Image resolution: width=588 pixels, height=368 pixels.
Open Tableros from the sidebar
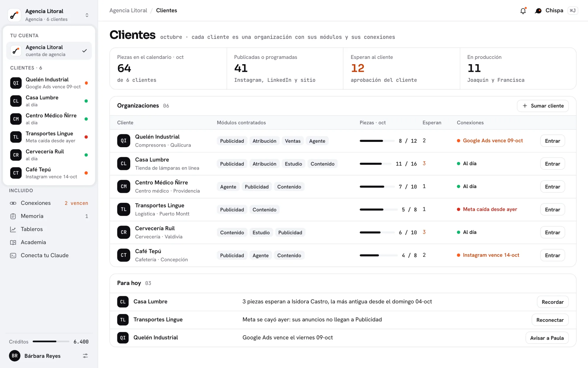[x=49, y=229]
